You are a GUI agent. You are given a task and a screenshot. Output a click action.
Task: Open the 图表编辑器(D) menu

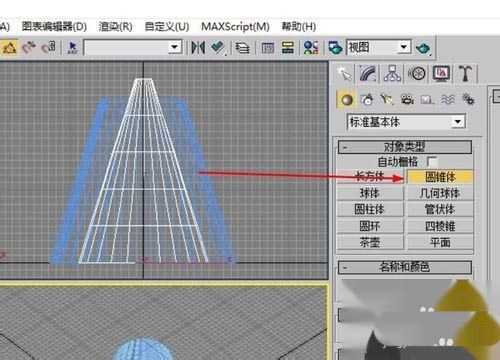tap(54, 27)
